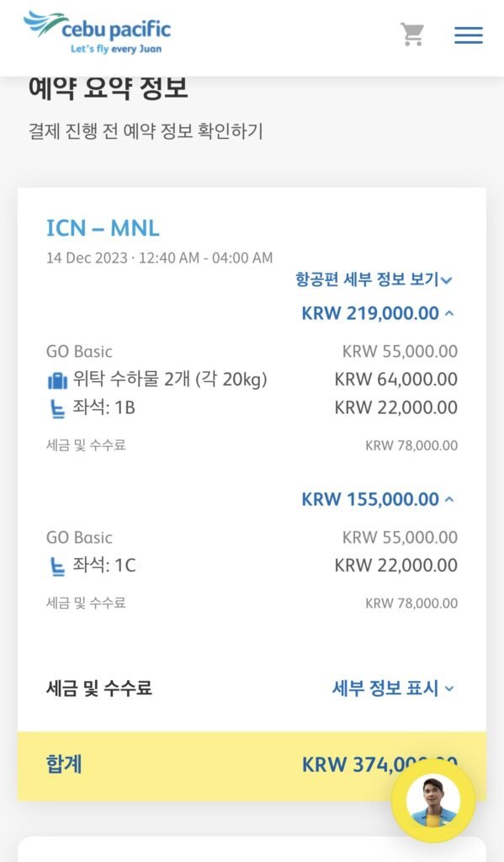
Task: Click the first GO Basic fare label
Action: (79, 352)
